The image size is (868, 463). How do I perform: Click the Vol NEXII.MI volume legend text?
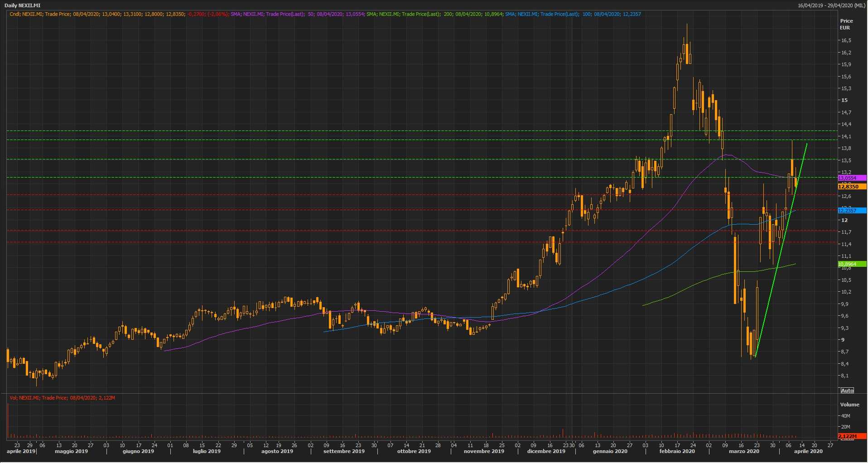pos(62,398)
